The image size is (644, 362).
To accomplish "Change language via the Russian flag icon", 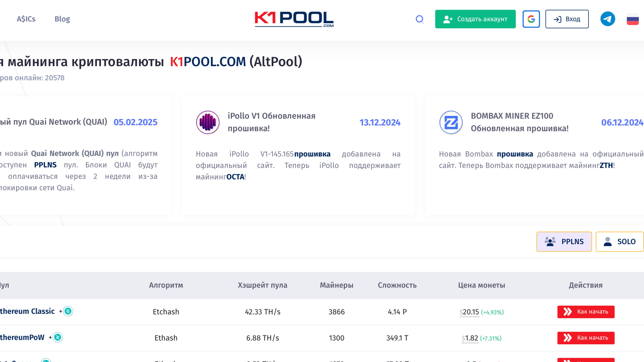I will (x=633, y=19).
